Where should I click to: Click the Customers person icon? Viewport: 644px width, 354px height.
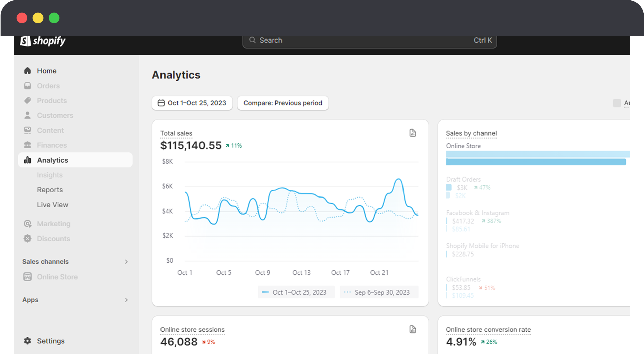[x=27, y=115]
